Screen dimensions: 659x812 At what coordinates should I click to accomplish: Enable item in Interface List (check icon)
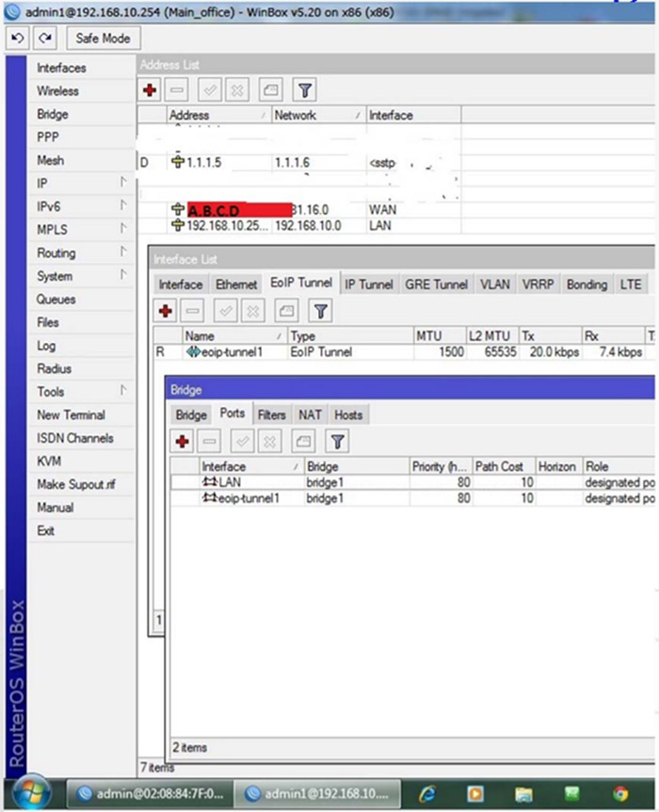click(x=226, y=311)
